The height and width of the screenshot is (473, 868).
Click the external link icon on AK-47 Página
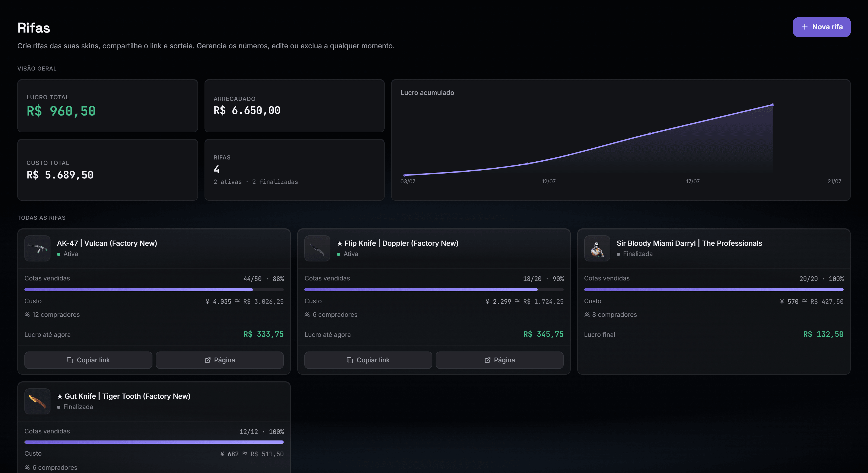208,360
